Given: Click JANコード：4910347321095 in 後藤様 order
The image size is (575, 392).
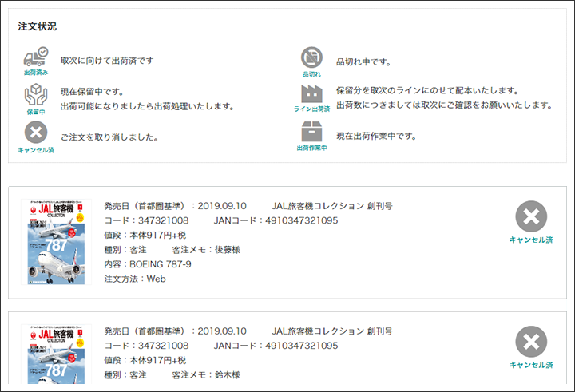Looking at the screenshot, I should click(276, 220).
